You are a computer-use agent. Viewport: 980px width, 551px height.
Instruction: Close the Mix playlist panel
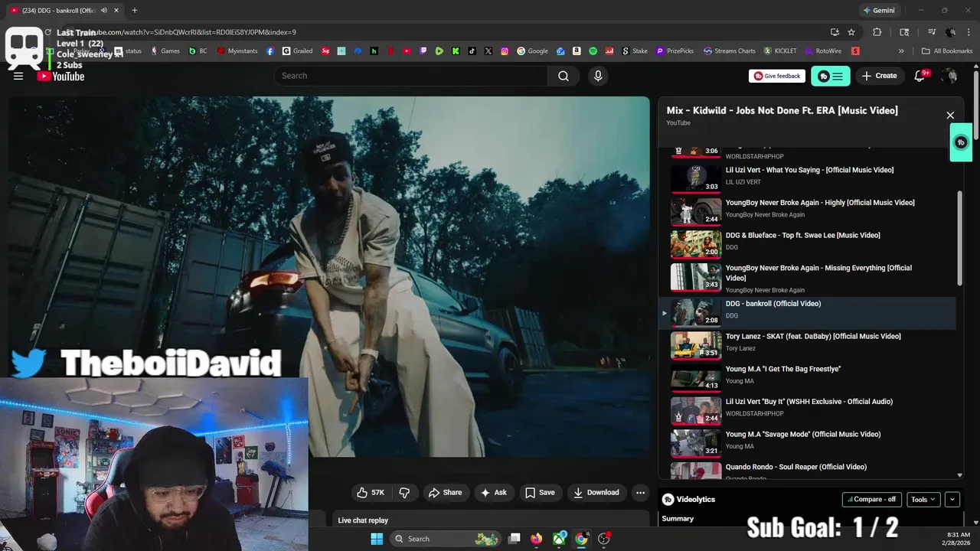[950, 116]
